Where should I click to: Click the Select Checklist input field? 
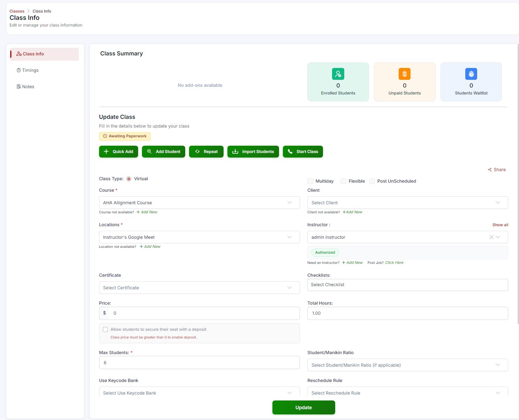pyautogui.click(x=408, y=285)
